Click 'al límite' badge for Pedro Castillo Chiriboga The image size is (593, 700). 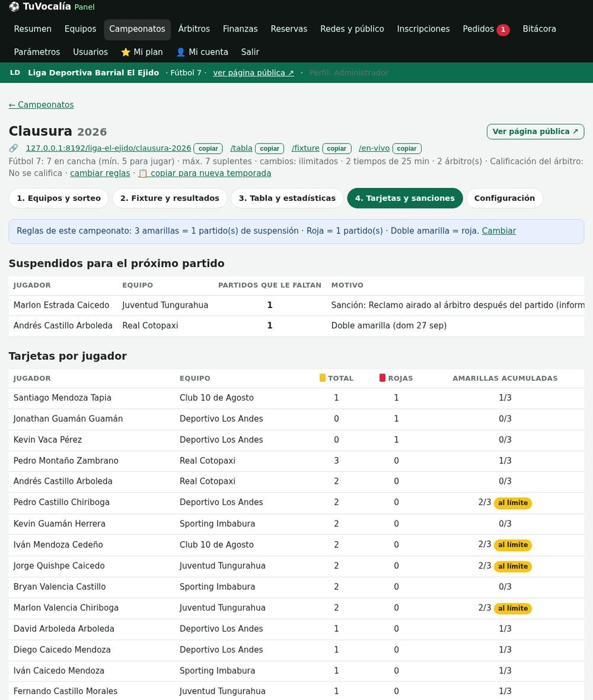tap(512, 503)
